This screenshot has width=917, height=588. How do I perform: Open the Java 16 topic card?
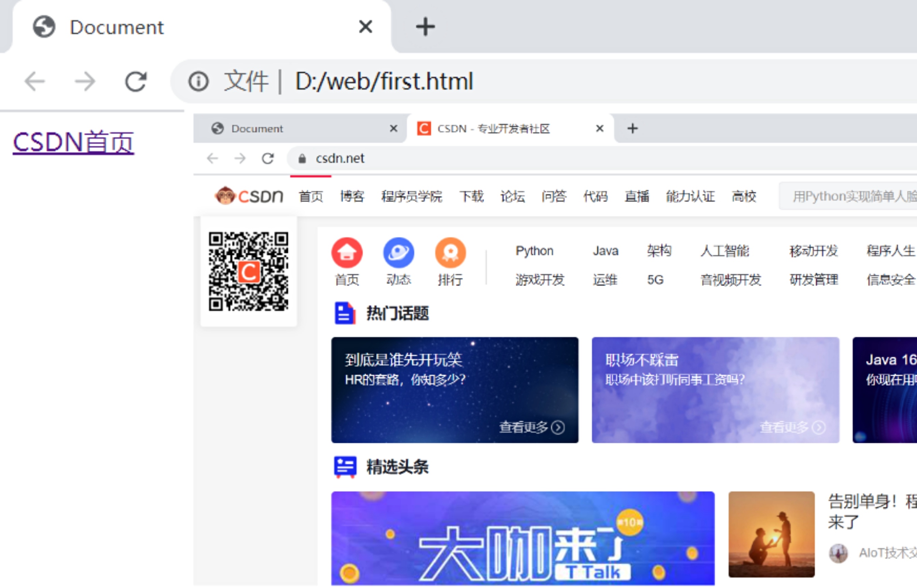[885, 390]
